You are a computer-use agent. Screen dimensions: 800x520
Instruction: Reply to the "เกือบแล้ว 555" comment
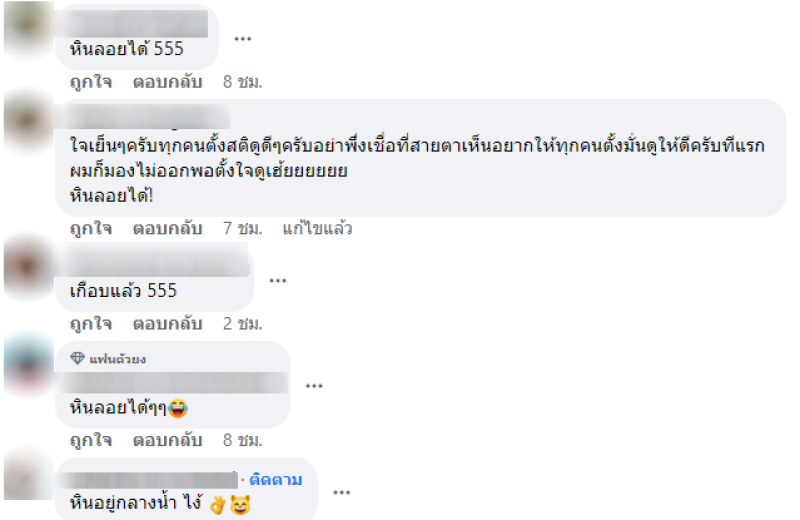(167, 324)
